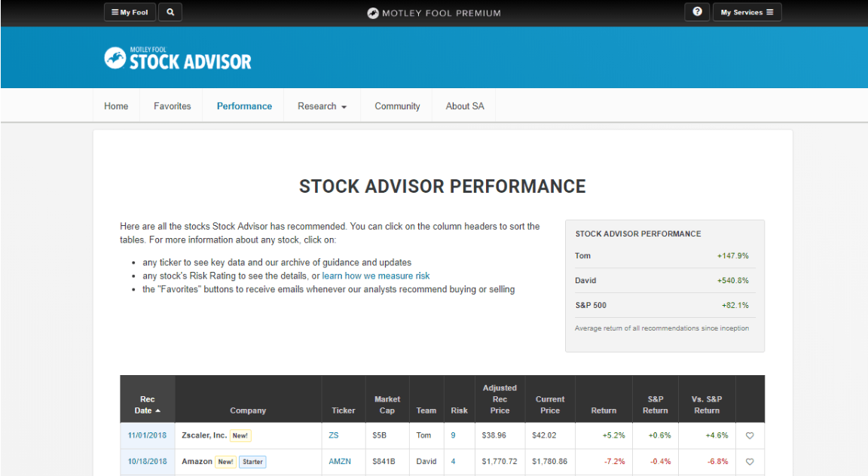Click the 11/01/2018 rec date
This screenshot has height=476, width=868.
coord(147,435)
